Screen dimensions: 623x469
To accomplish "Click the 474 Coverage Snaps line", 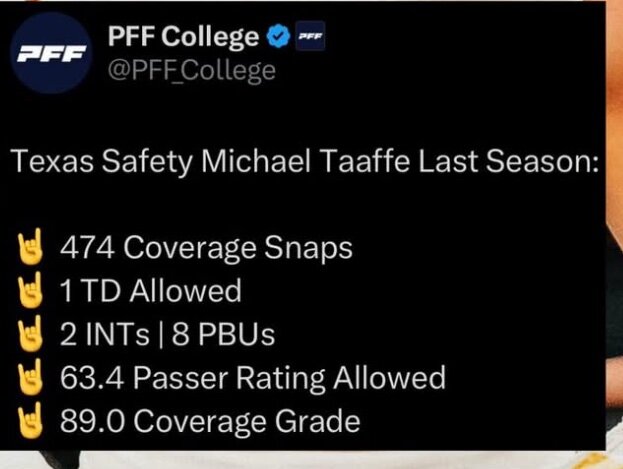I will coord(206,248).
